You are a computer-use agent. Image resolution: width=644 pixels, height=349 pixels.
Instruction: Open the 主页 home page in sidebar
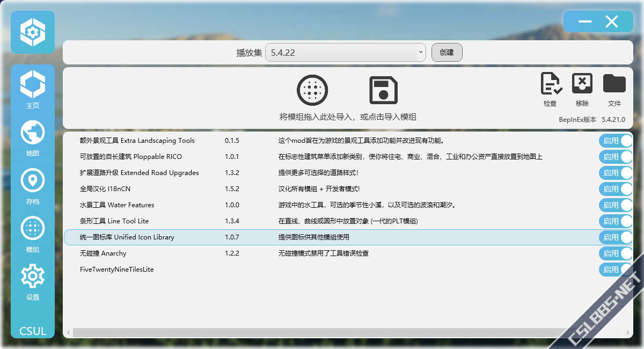[33, 89]
